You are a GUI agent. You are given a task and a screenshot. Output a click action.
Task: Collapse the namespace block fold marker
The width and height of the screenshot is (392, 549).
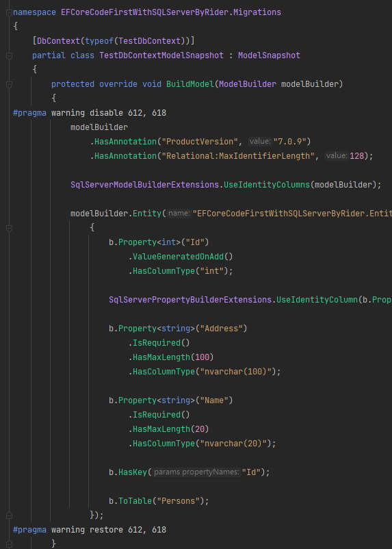coord(9,12)
